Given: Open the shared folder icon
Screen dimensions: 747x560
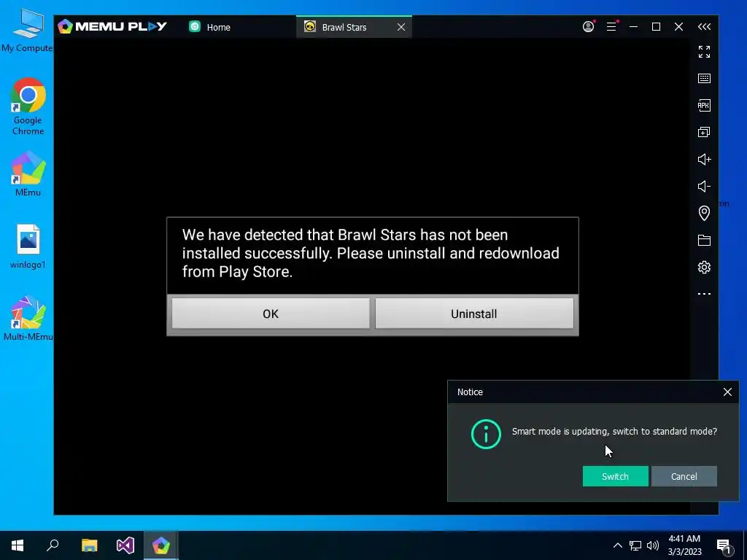Looking at the screenshot, I should point(704,240).
